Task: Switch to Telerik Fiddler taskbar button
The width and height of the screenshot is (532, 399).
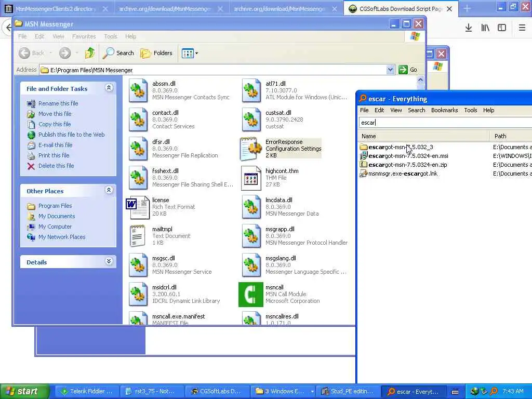Action: 87,392
